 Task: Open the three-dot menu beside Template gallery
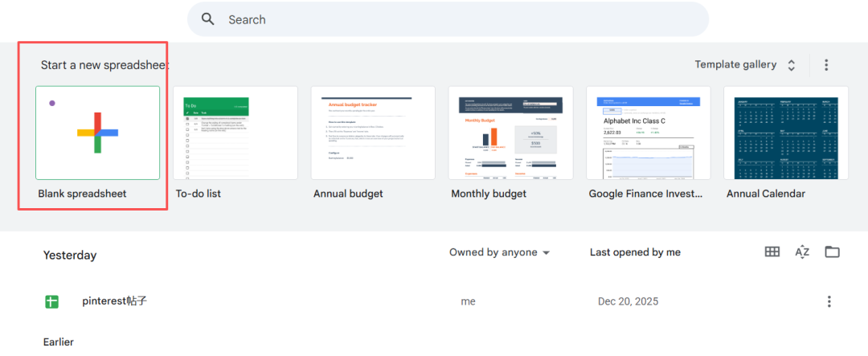[x=826, y=65]
